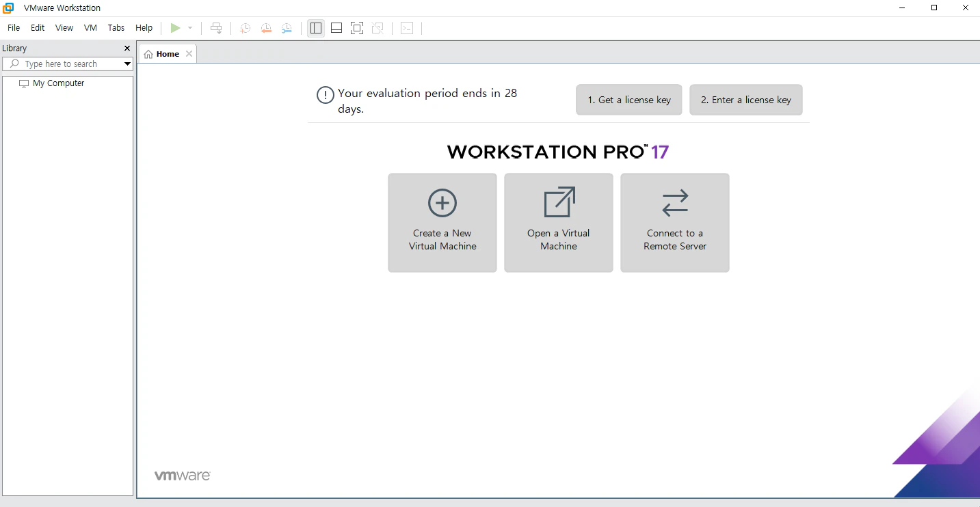Click the Unity mode toolbar icon

pos(378,28)
